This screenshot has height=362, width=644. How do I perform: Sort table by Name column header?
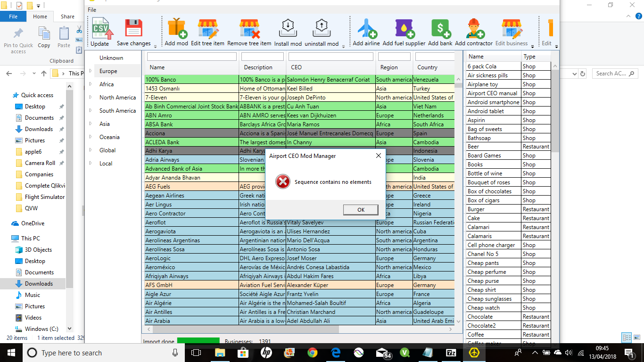157,67
